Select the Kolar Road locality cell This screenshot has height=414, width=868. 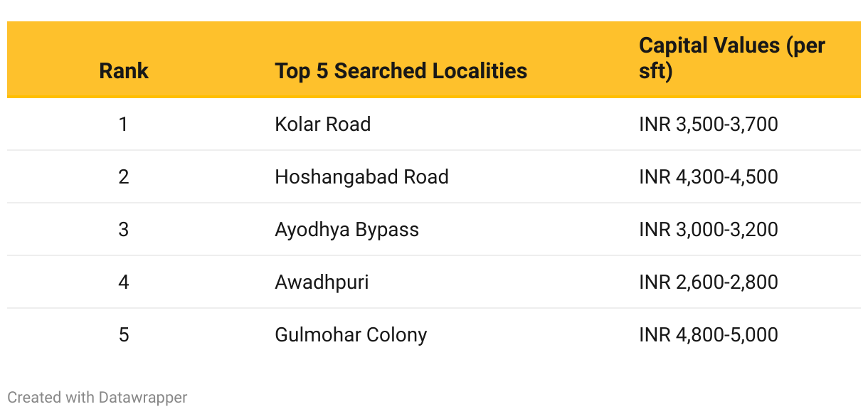tap(323, 124)
